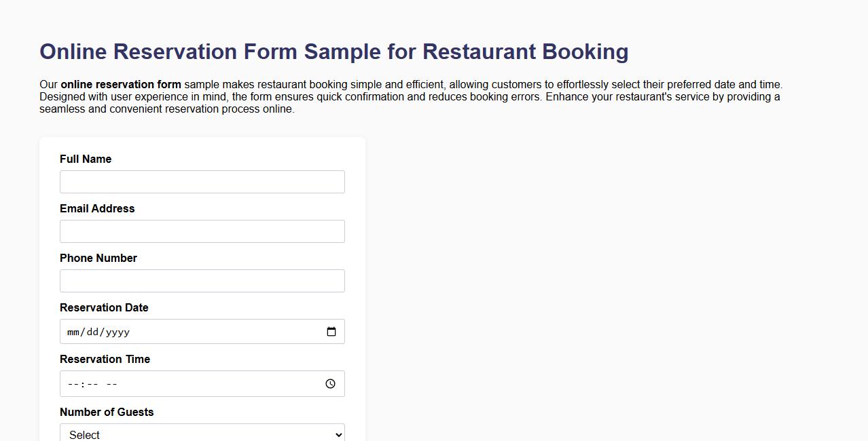Click the calendar glyph in Reservation Date field

click(331, 331)
